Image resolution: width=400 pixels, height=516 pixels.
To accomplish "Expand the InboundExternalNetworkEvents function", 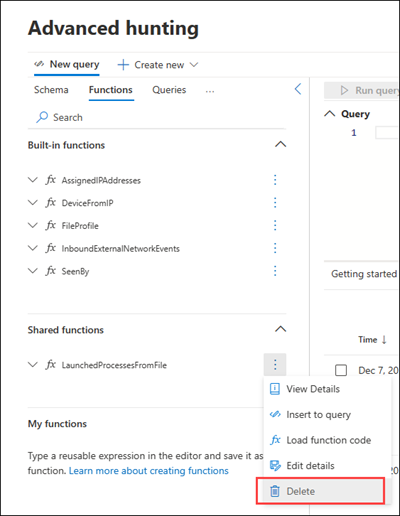I will click(x=32, y=248).
